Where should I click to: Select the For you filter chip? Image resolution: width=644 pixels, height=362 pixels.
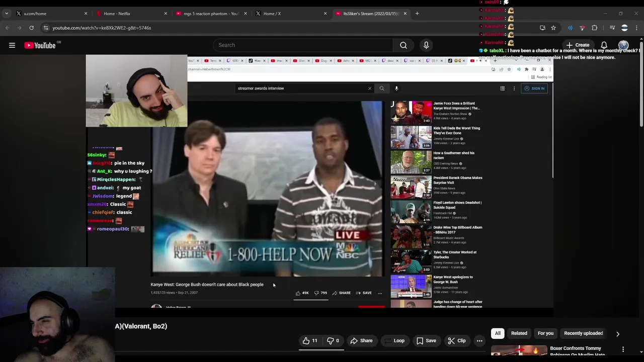tap(545, 333)
